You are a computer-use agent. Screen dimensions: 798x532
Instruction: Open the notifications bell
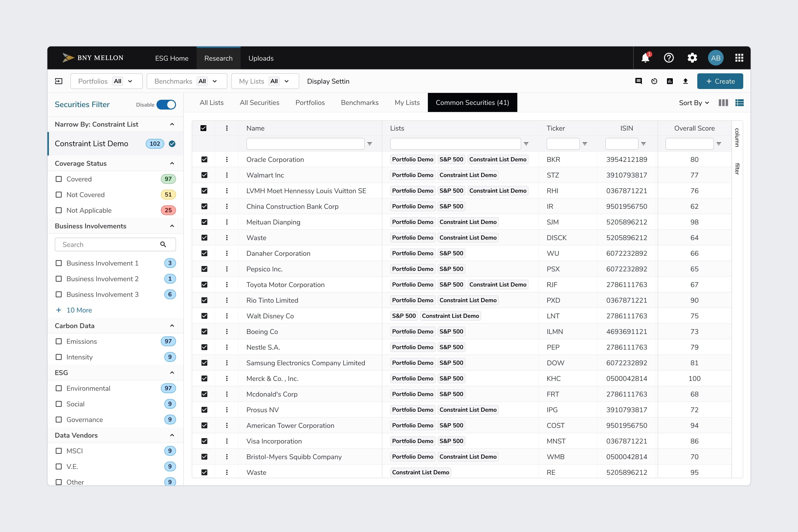click(x=645, y=58)
